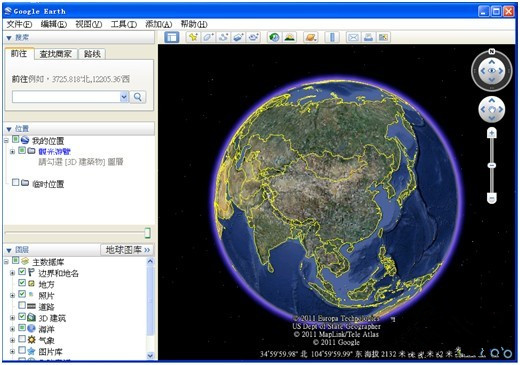Add an image overlay from the toolbar
The width and height of the screenshot is (520, 365).
238,37
